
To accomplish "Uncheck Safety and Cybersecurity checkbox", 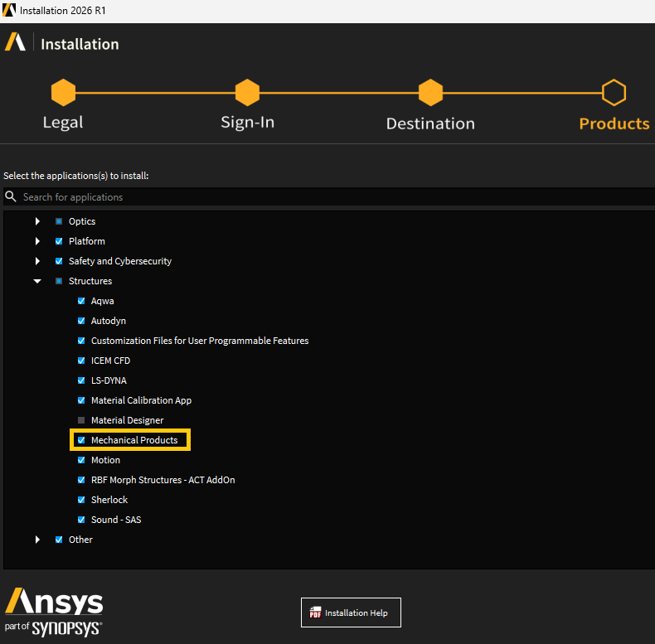I will [59, 261].
